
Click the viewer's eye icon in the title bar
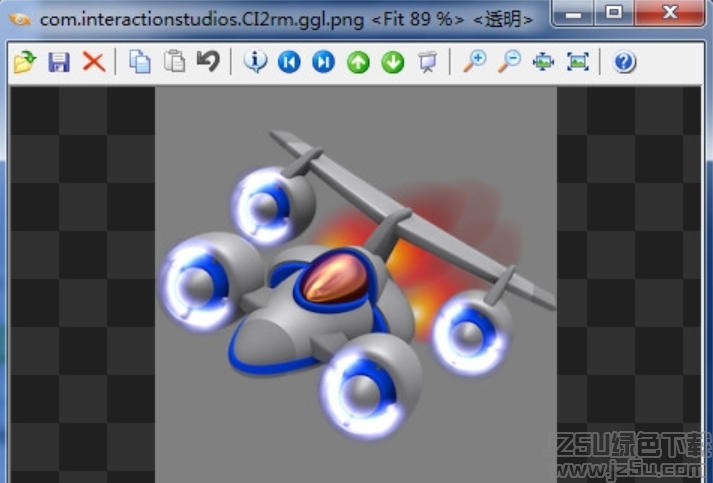pyautogui.click(x=20, y=20)
